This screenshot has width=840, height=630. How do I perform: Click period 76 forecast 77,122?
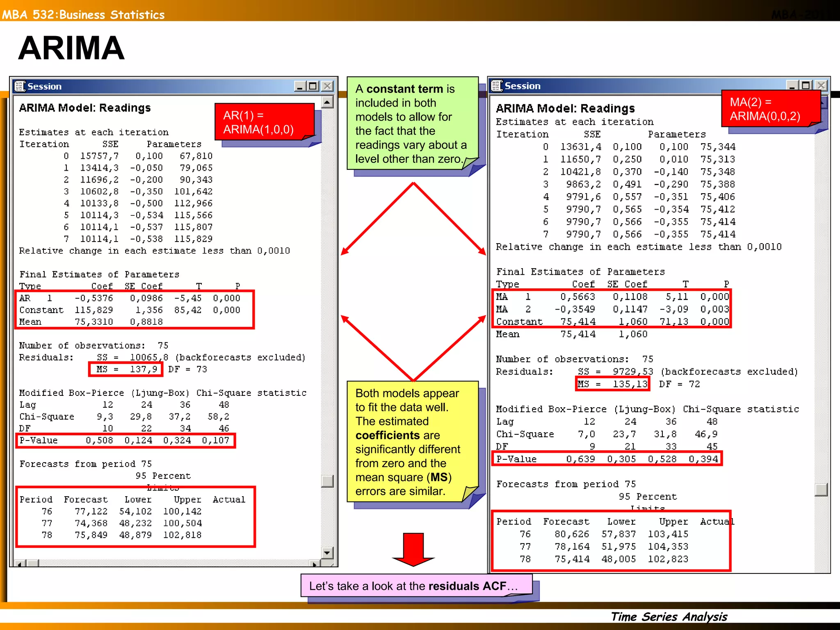pyautogui.click(x=91, y=511)
